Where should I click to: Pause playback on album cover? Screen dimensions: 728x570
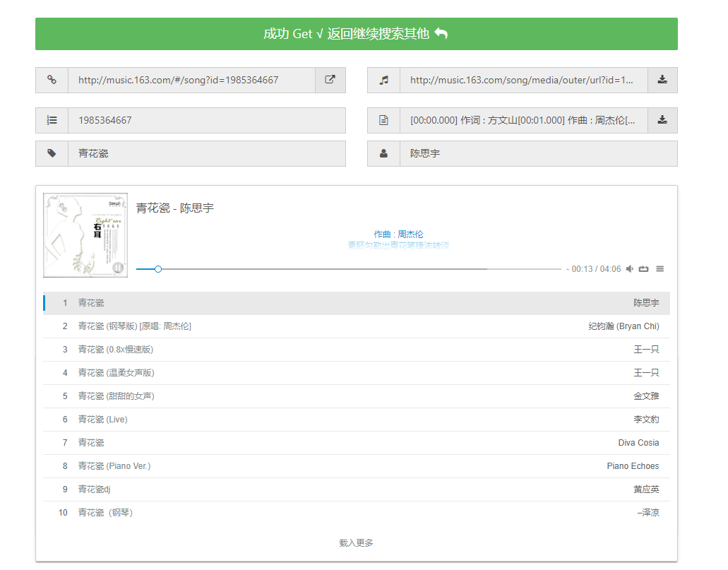(x=119, y=268)
